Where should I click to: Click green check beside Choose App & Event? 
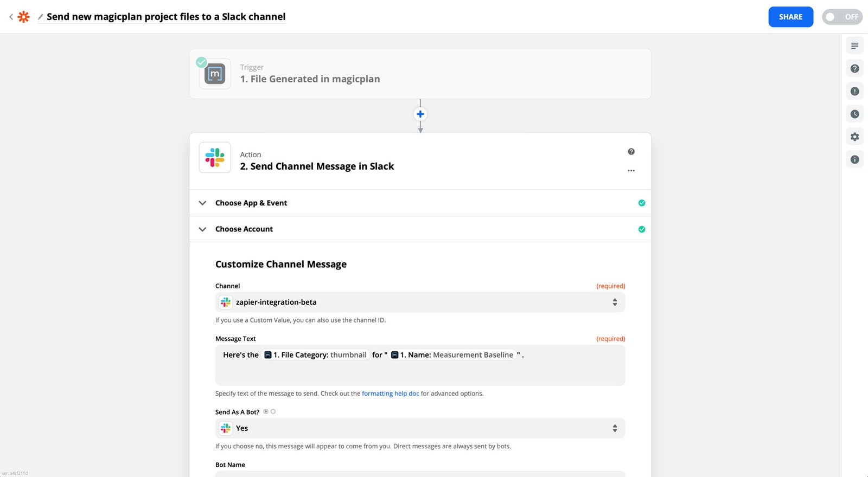pos(642,203)
